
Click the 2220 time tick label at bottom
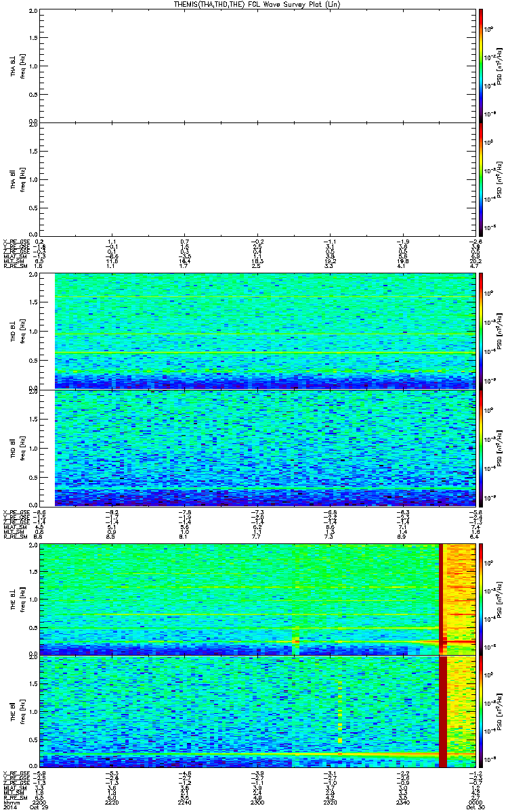click(x=113, y=803)
